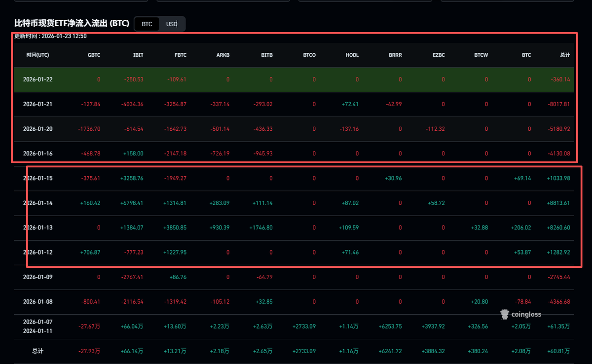Click the 时间(UTC) column header
This screenshot has height=364, width=592.
click(x=37, y=55)
